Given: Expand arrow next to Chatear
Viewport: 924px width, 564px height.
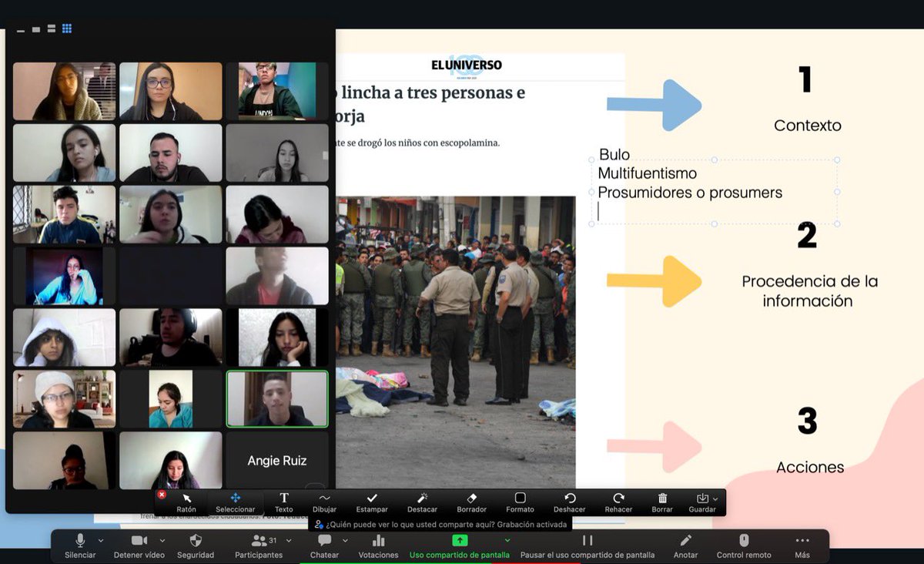Looking at the screenshot, I should coord(344,541).
